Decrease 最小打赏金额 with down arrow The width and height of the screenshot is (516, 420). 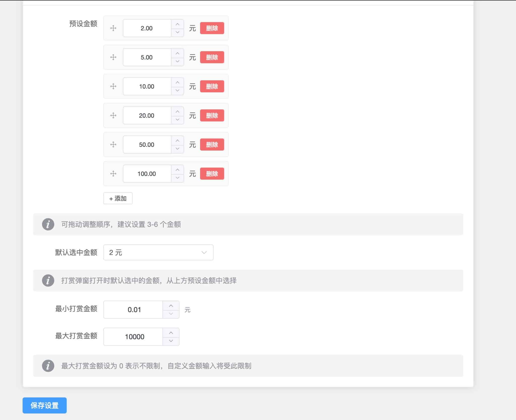171,314
